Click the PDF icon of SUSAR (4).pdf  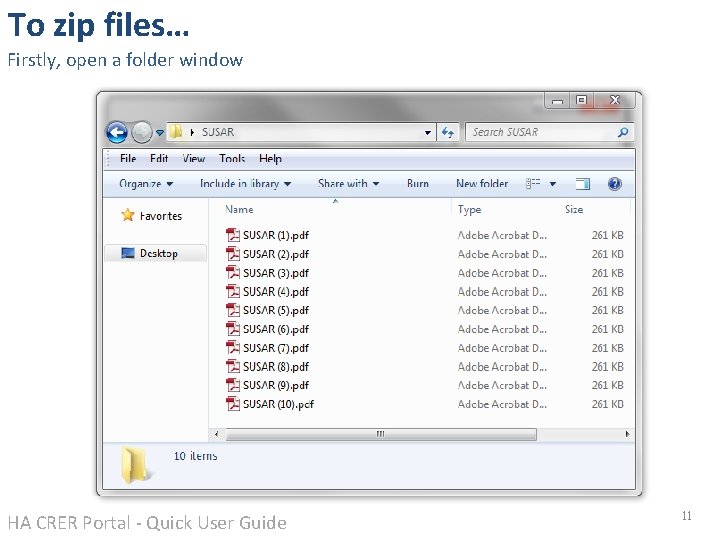pyautogui.click(x=233, y=291)
